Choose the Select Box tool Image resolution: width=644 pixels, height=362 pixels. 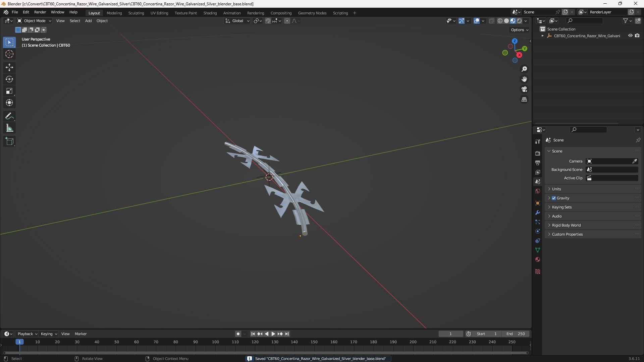pyautogui.click(x=9, y=42)
